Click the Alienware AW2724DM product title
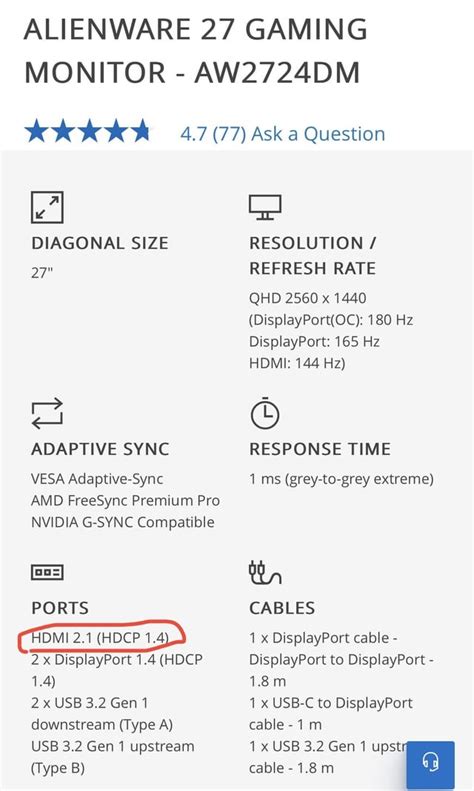 point(196,50)
